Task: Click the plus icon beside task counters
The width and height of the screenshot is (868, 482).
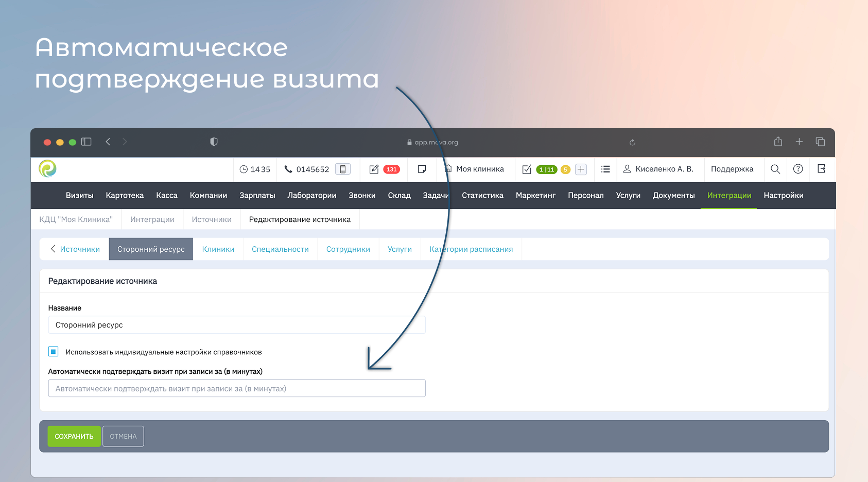Action: tap(581, 169)
